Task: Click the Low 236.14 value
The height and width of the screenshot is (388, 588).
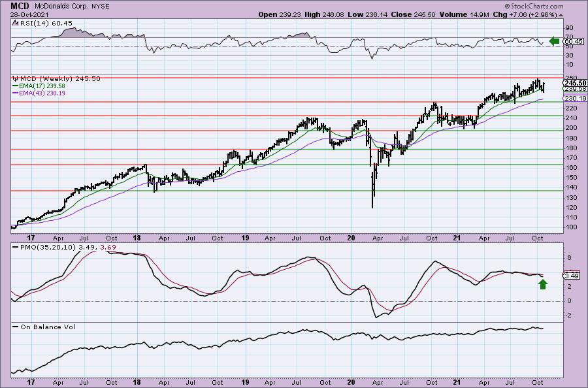Action: [x=368, y=14]
